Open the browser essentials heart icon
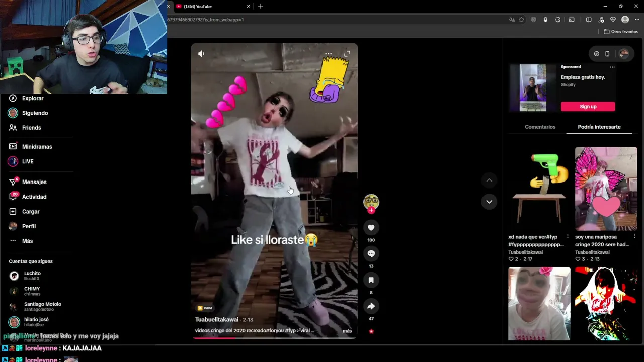 tap(613, 20)
